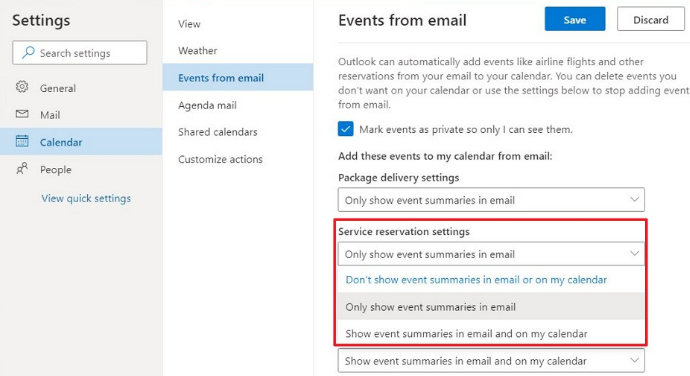Click Service reservation dropdown chevron

click(634, 253)
